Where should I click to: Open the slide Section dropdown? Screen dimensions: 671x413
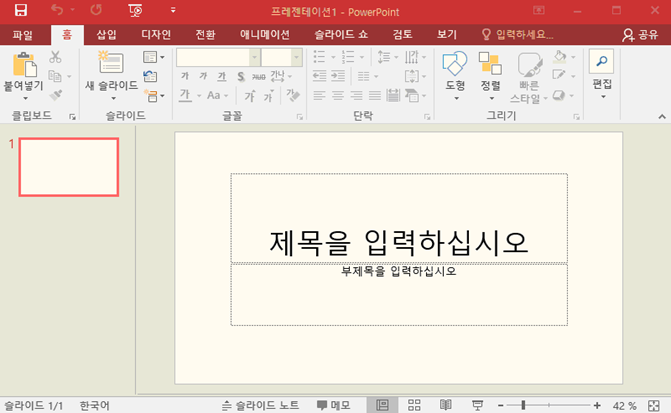(154, 95)
